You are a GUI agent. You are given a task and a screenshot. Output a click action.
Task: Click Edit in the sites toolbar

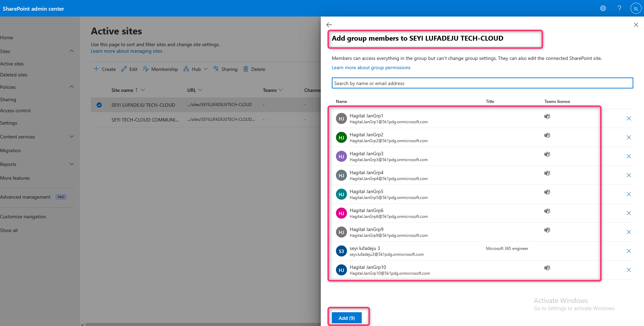(129, 69)
